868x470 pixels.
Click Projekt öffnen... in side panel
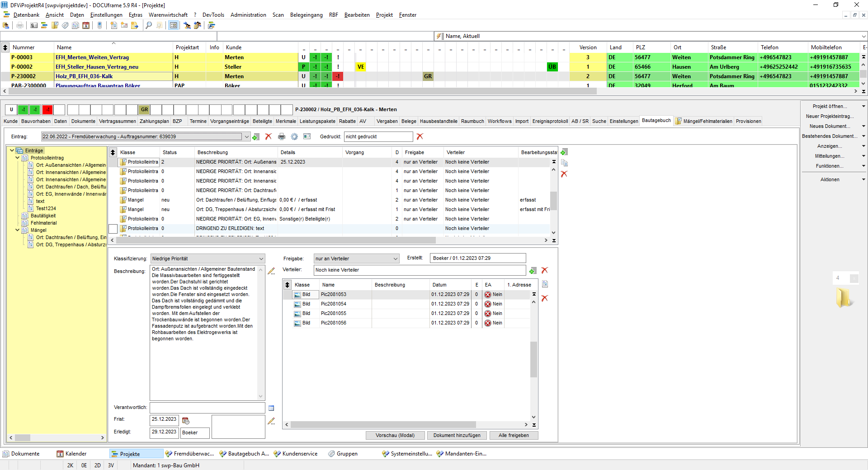click(x=830, y=107)
